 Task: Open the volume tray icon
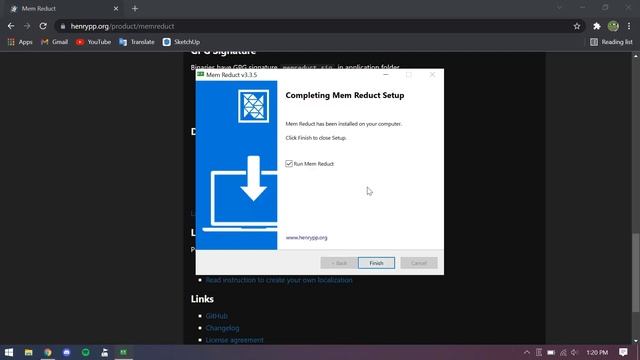[x=574, y=352]
